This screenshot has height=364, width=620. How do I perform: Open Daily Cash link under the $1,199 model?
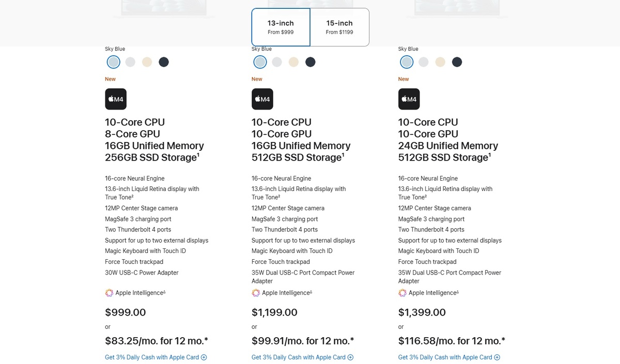point(298,357)
